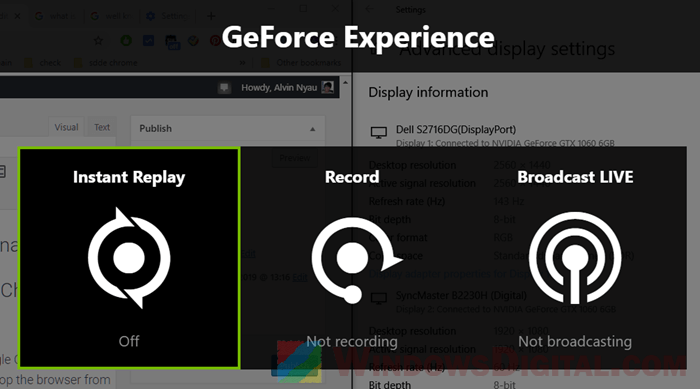Screen dimensions: 700x389
Task: Click the Instant Replay 'Off' status
Action: pyautogui.click(x=129, y=341)
